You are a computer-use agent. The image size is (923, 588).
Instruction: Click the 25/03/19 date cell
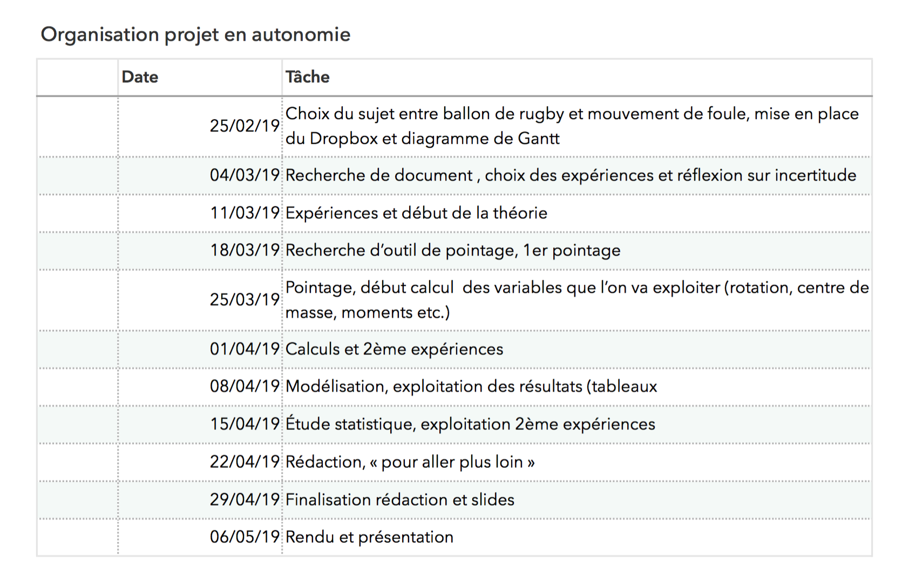[245, 299]
